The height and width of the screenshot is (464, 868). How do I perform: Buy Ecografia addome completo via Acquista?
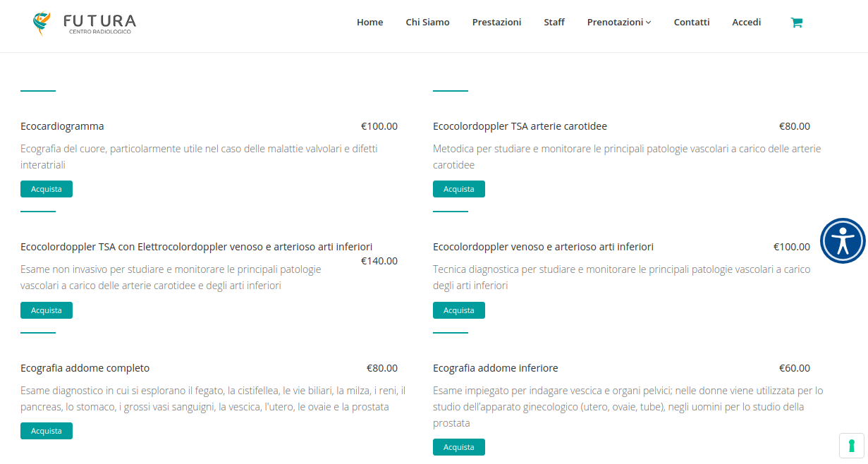click(x=47, y=431)
